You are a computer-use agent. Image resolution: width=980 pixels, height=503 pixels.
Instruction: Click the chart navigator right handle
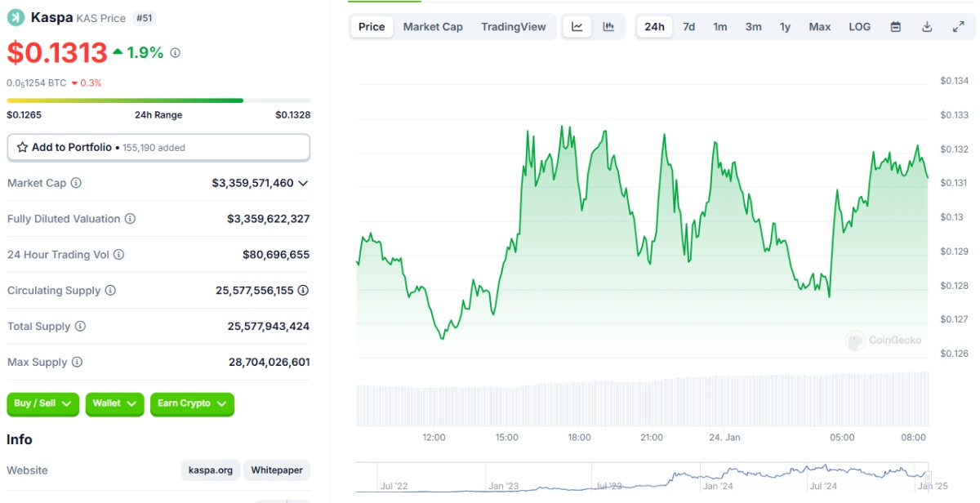tap(928, 477)
